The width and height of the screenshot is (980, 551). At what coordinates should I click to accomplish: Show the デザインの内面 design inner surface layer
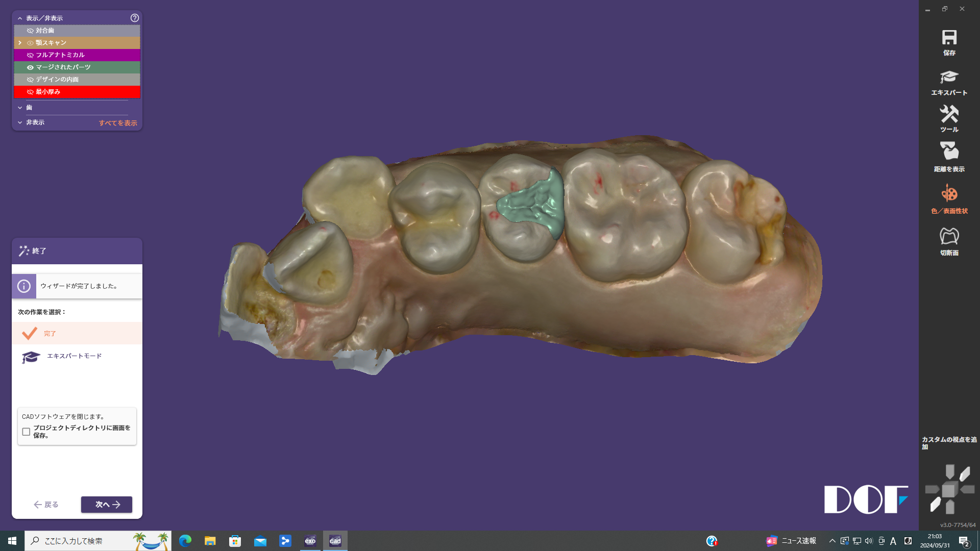coord(30,80)
